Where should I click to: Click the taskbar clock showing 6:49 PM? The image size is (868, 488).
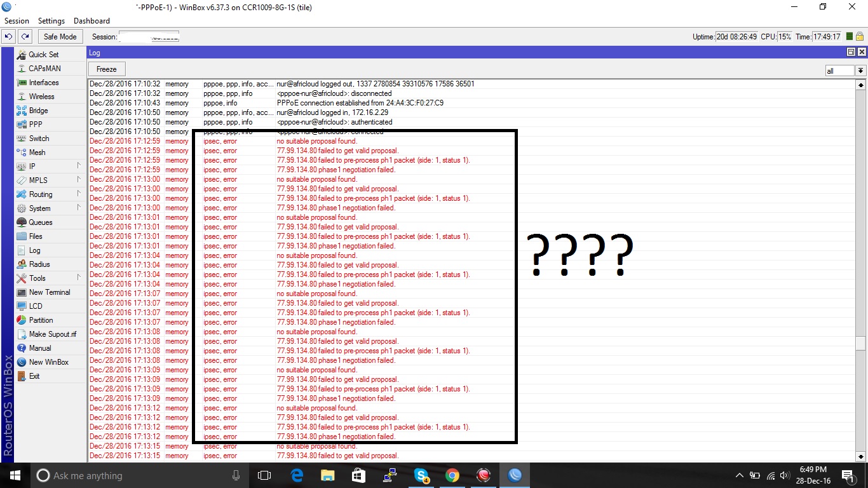[813, 475]
